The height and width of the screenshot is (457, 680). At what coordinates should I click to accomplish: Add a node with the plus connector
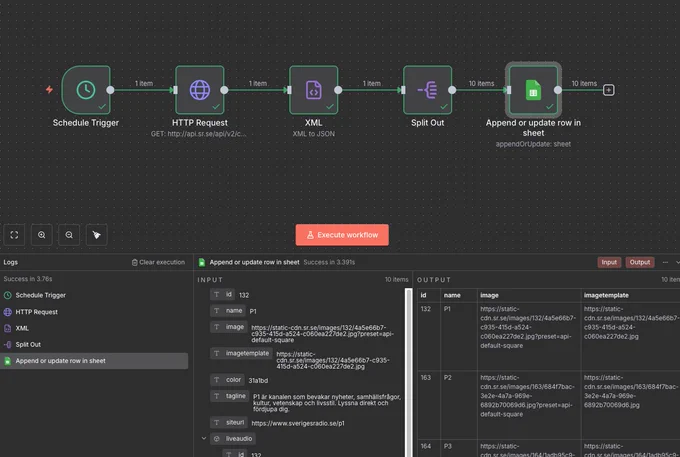pyautogui.click(x=608, y=90)
